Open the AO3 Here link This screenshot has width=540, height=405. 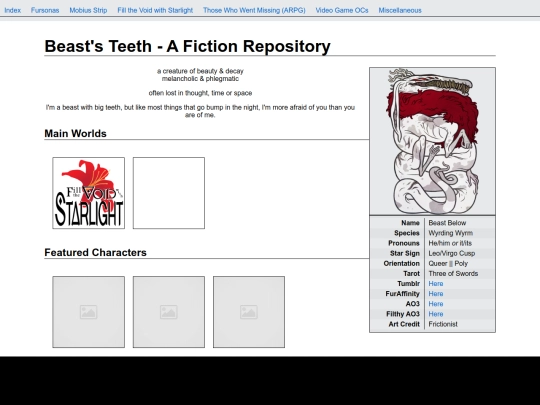click(x=436, y=304)
